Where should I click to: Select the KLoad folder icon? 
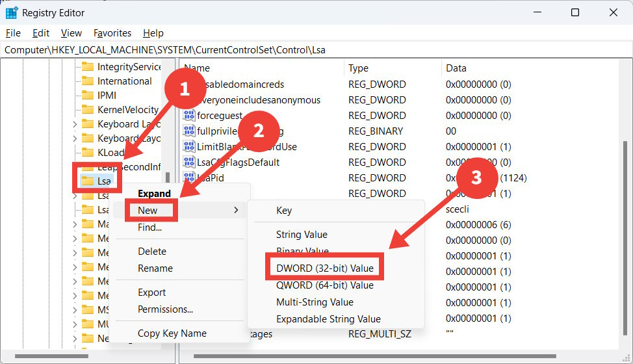(x=88, y=153)
